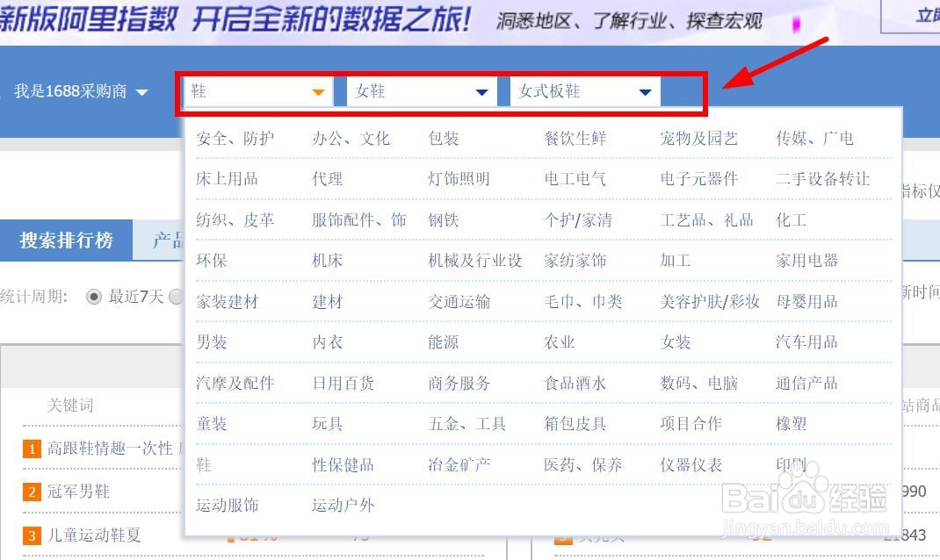Open 交通运输 category

click(x=459, y=302)
